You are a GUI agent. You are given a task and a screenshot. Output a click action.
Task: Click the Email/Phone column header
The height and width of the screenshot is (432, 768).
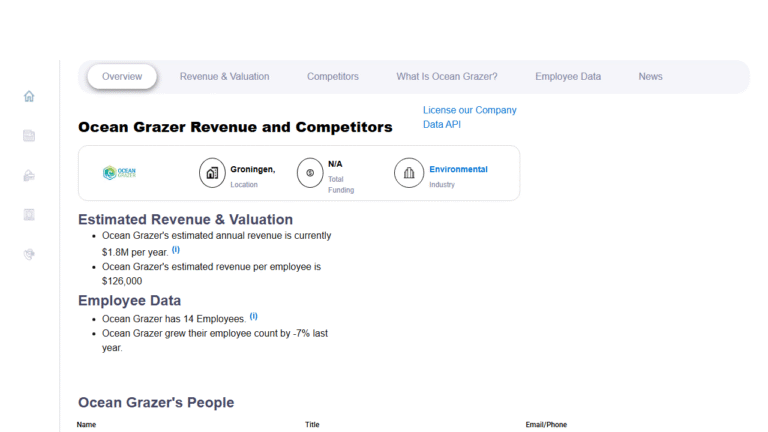pyautogui.click(x=546, y=425)
